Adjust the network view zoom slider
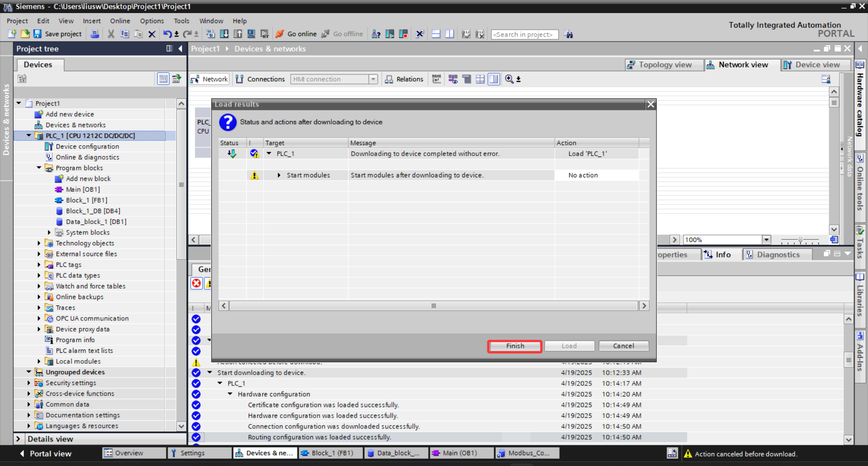The image size is (868, 466). 800,240
